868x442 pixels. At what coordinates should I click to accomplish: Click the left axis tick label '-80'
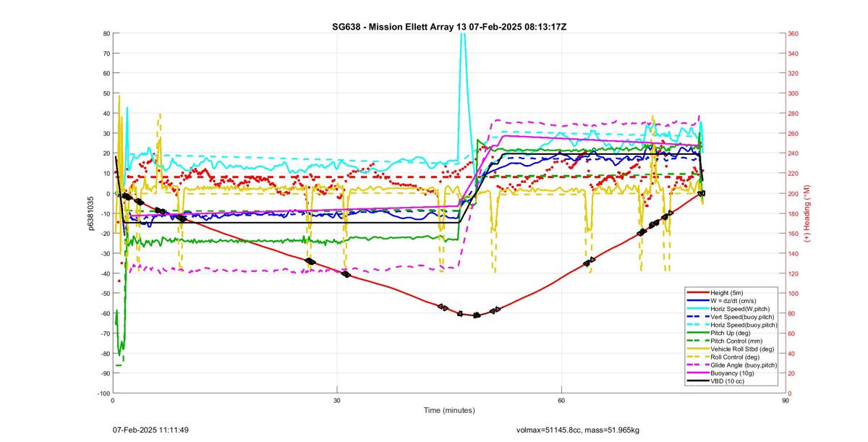point(104,353)
